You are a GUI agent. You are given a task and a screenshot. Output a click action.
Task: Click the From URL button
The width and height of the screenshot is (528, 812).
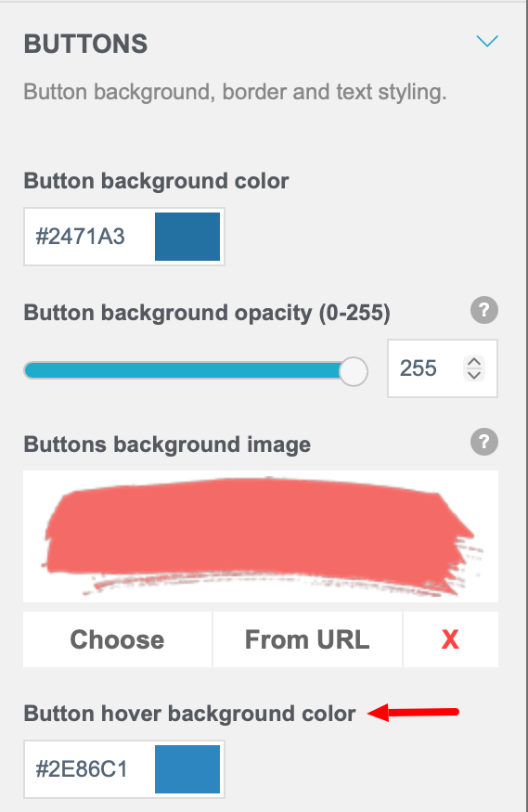307,639
